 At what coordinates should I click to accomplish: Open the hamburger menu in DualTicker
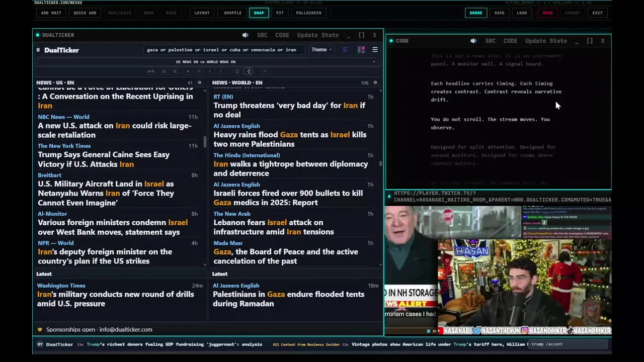(x=375, y=50)
